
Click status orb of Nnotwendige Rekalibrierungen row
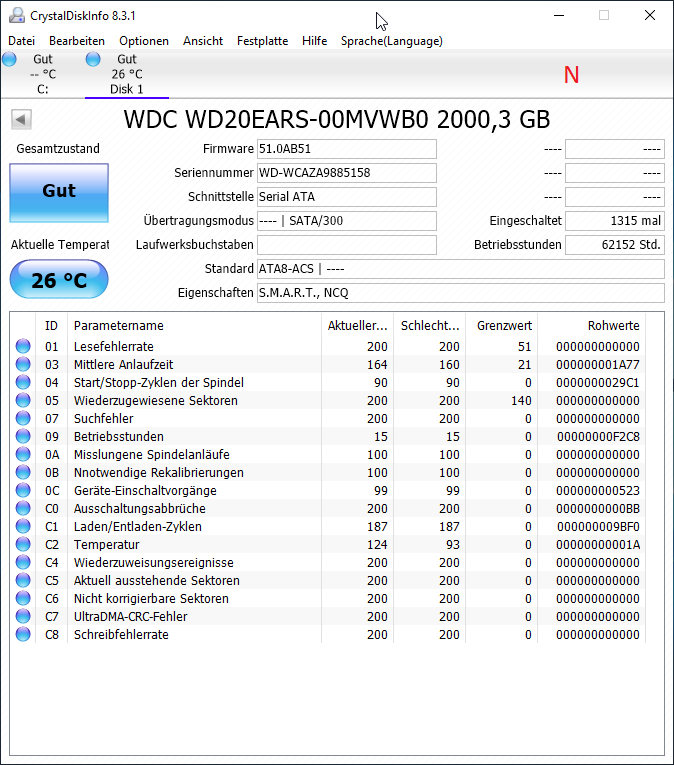pyautogui.click(x=23, y=473)
